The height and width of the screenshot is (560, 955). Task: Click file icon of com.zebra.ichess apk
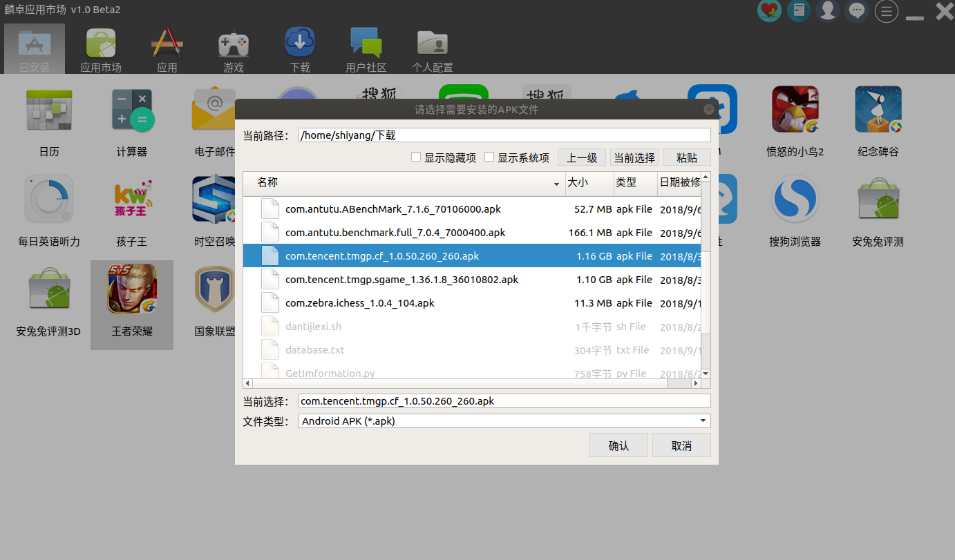pyautogui.click(x=270, y=303)
